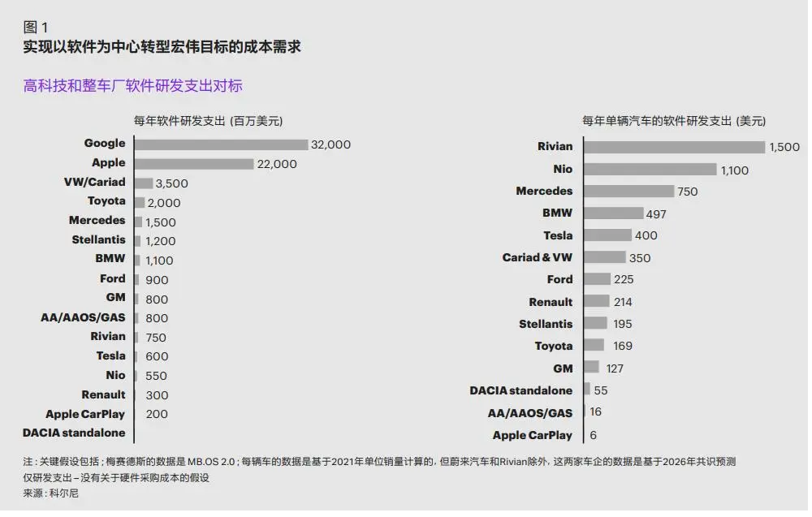
Task: Click the AA/AAOS/GAS label in left chart
Action: 83,318
